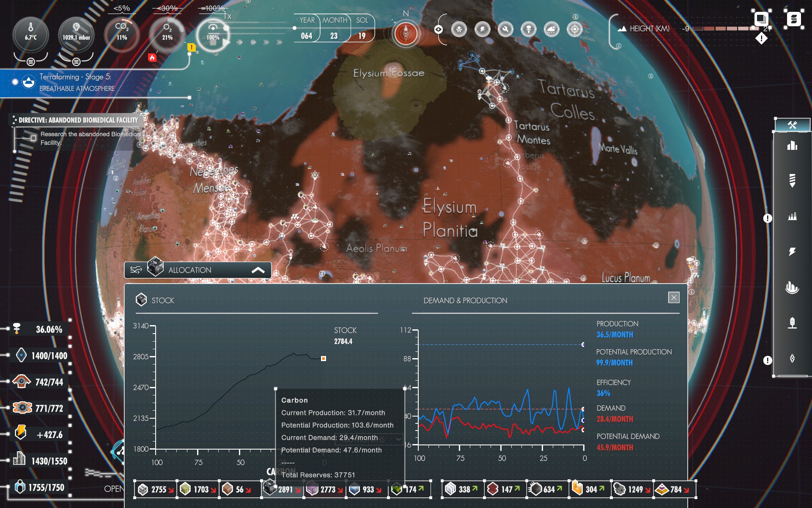This screenshot has width=812, height=508.
Task: Click the game speed slider handle
Action: coord(227,28)
